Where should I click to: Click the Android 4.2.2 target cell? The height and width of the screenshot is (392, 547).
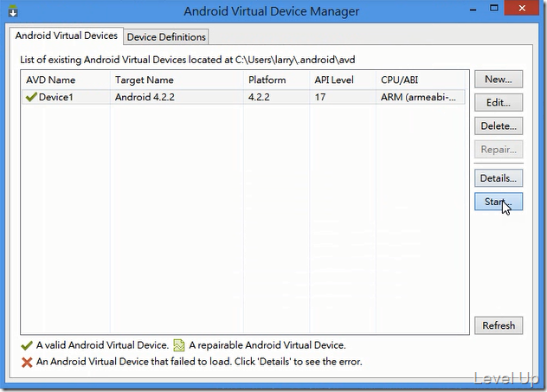coord(145,97)
